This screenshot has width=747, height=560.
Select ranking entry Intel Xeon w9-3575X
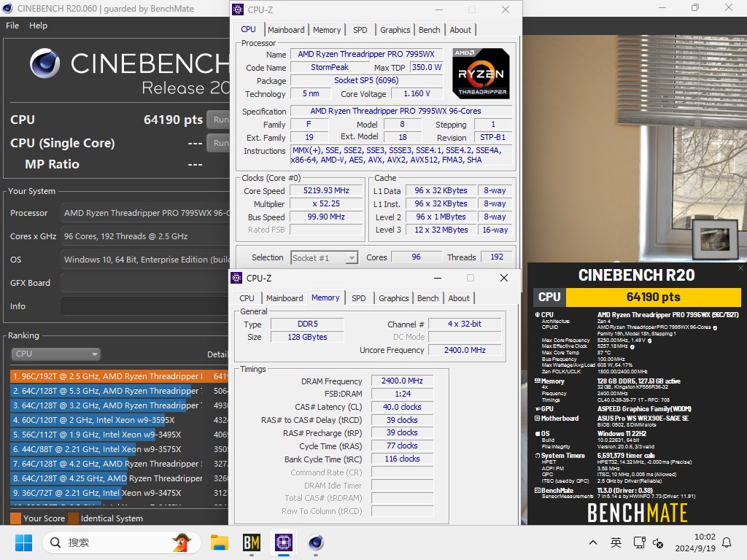[119, 449]
